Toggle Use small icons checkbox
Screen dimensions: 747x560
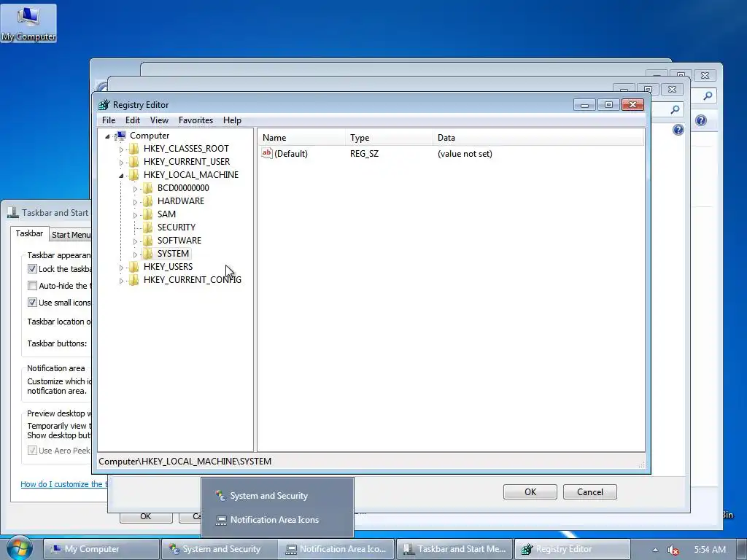32,302
